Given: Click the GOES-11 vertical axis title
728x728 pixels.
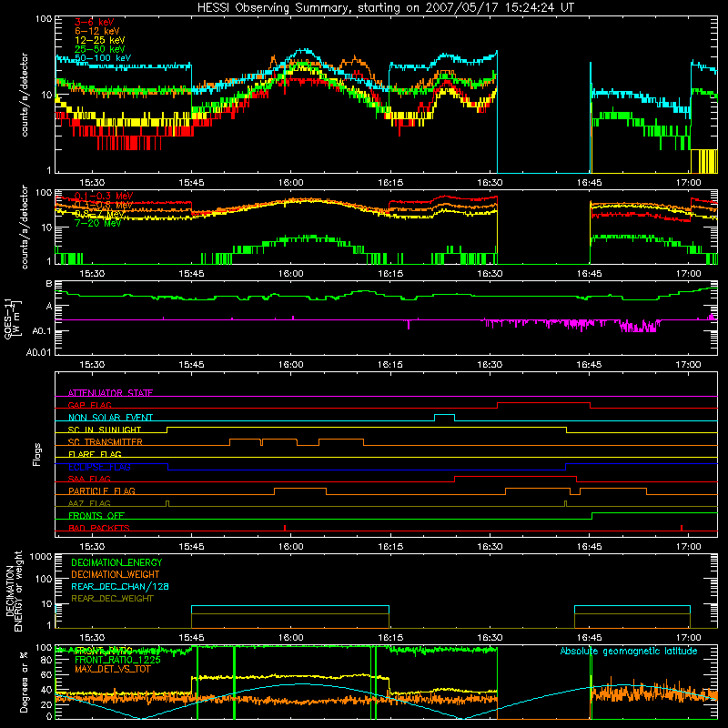Looking at the screenshot, I should point(12,318).
